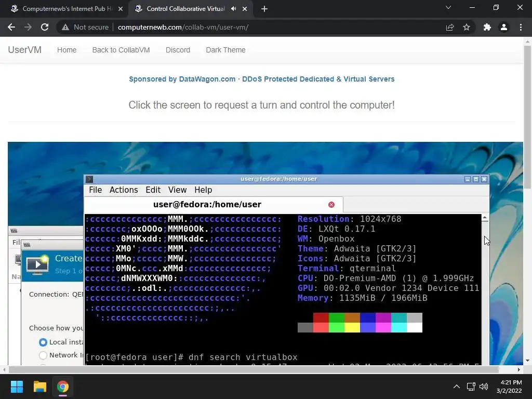This screenshot has width=532, height=399.
Task: Click the Terminal: qterminal line
Action: coord(347,269)
